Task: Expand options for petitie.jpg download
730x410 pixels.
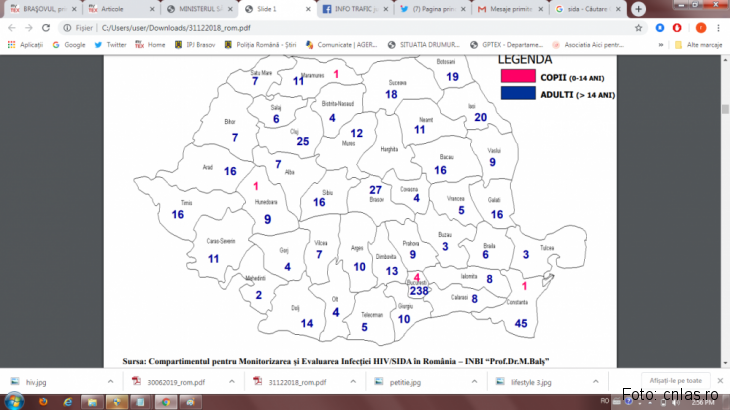Action: click(474, 382)
